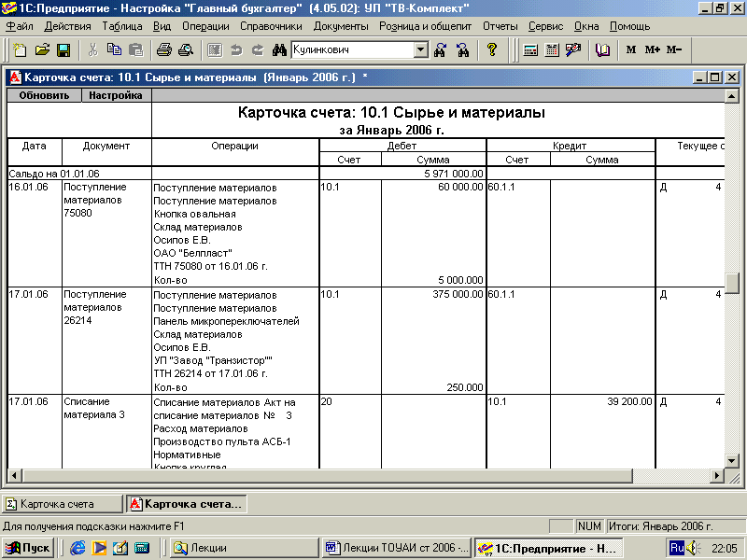This screenshot has height=560, width=747.
Task: Toggle the Ru language indicator in the tray
Action: tap(676, 548)
